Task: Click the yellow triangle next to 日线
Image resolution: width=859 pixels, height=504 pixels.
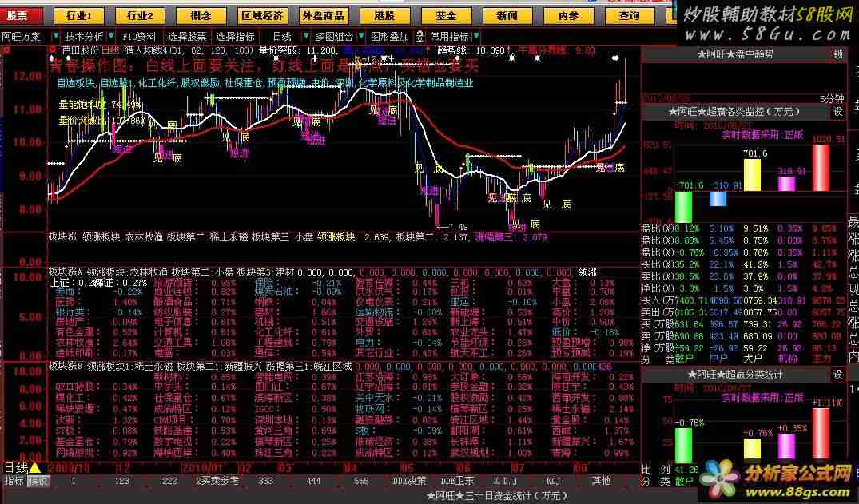Action: click(35, 468)
